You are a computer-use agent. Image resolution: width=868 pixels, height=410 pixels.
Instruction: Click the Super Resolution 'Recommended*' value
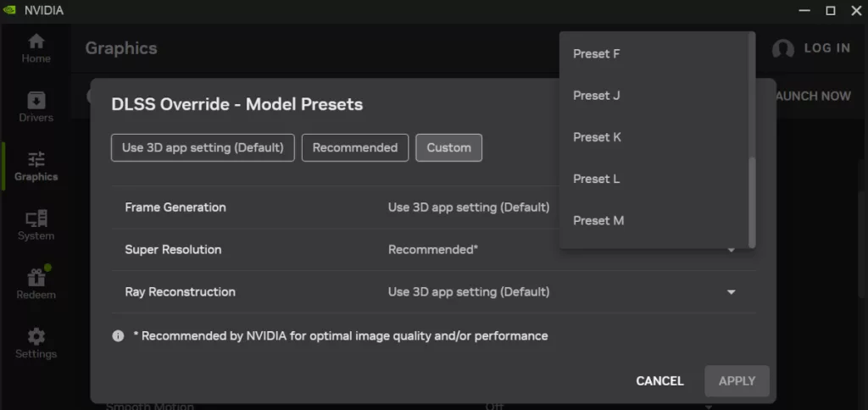433,250
